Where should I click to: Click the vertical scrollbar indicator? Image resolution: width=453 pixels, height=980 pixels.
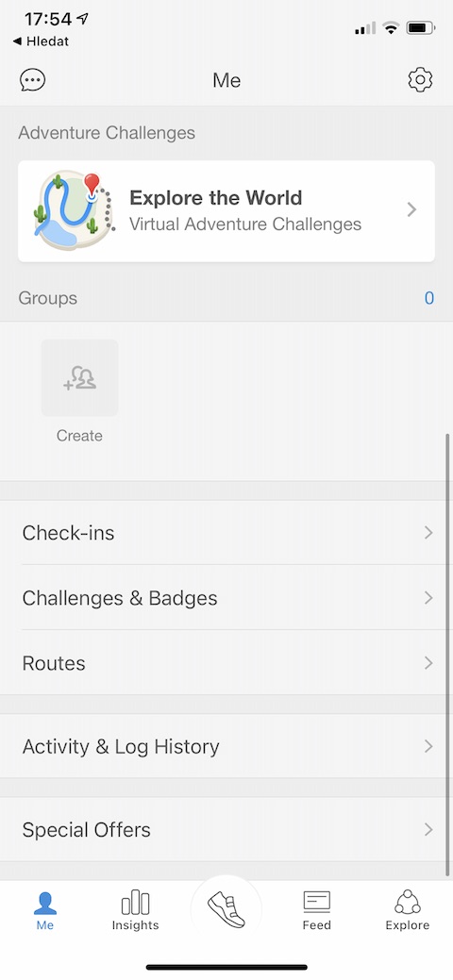point(447,654)
